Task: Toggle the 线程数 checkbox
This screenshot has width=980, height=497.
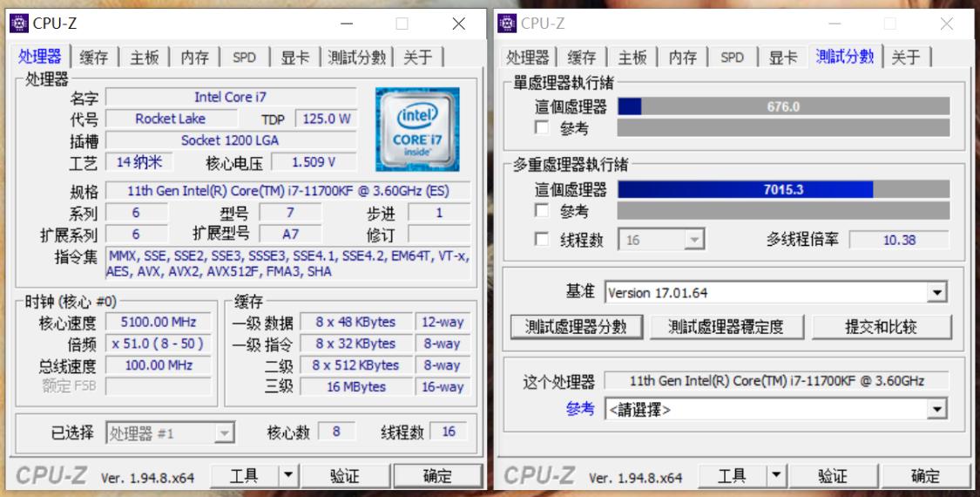Action: pos(542,239)
